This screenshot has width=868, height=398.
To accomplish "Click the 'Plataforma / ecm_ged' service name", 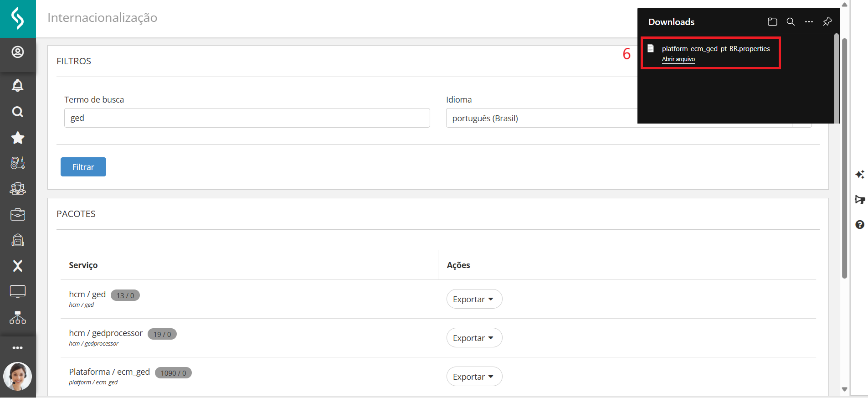I will [109, 372].
